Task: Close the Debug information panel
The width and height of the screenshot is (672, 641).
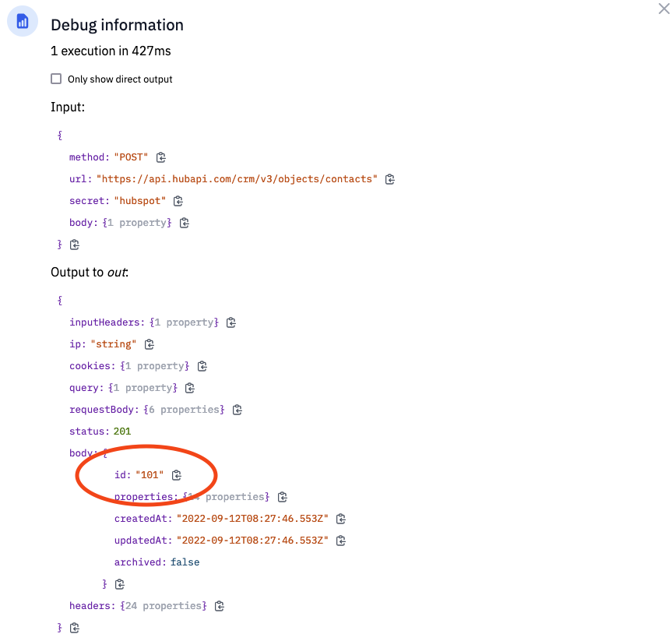Action: point(664,9)
